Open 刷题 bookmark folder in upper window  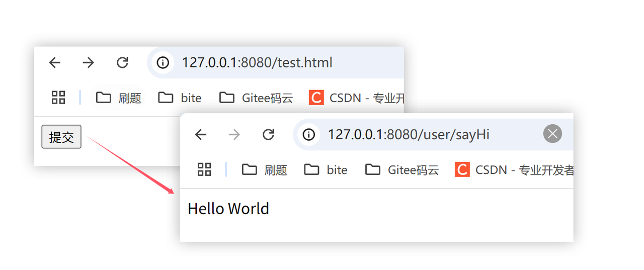point(118,98)
